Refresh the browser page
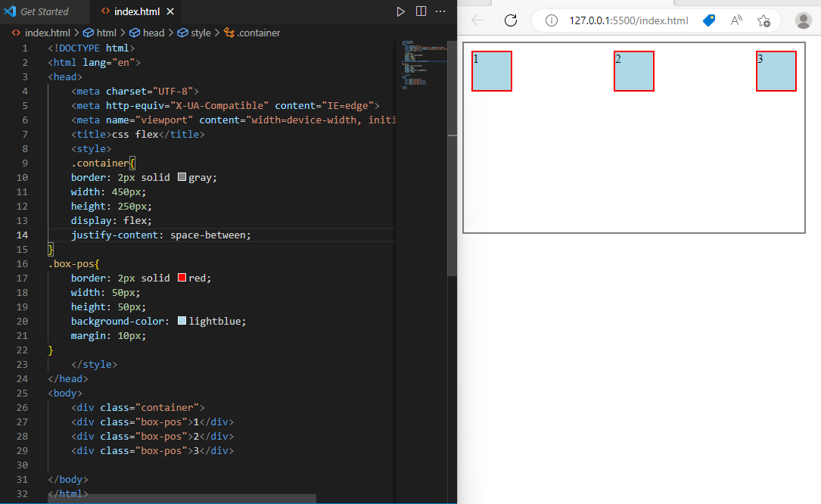 (511, 20)
